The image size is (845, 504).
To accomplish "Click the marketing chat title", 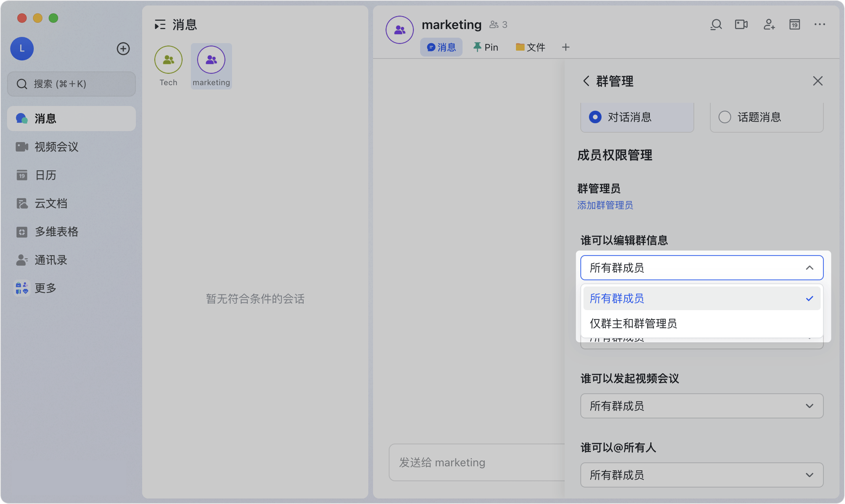I will [x=452, y=25].
